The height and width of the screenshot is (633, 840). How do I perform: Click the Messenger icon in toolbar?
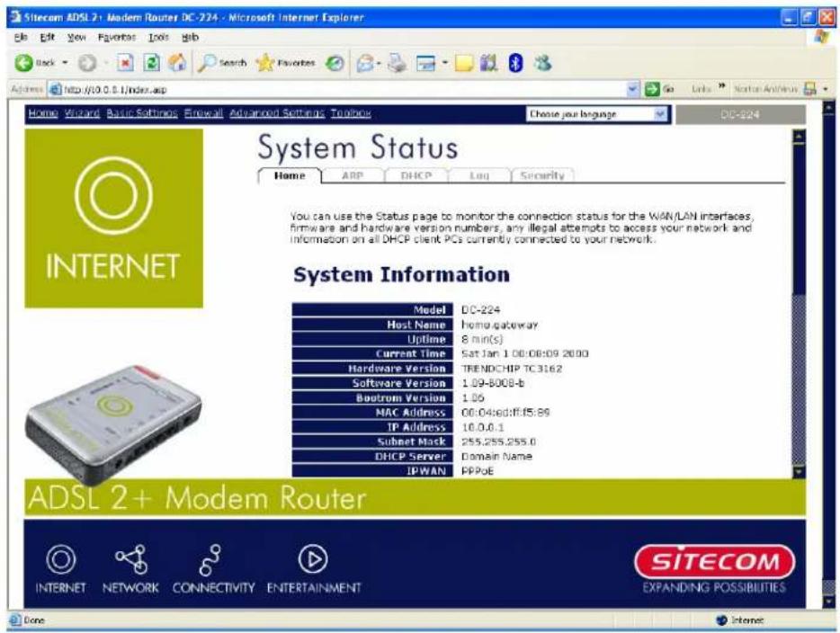(542, 63)
